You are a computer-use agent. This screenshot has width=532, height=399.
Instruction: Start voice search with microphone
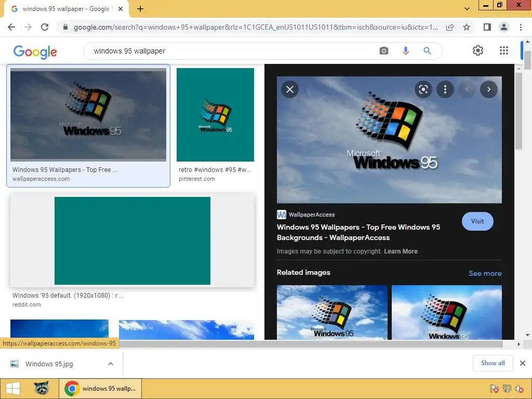click(x=405, y=51)
